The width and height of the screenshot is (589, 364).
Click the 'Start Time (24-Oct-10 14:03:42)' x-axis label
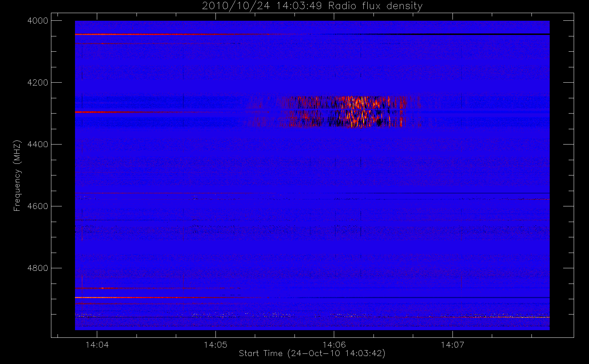tap(312, 353)
